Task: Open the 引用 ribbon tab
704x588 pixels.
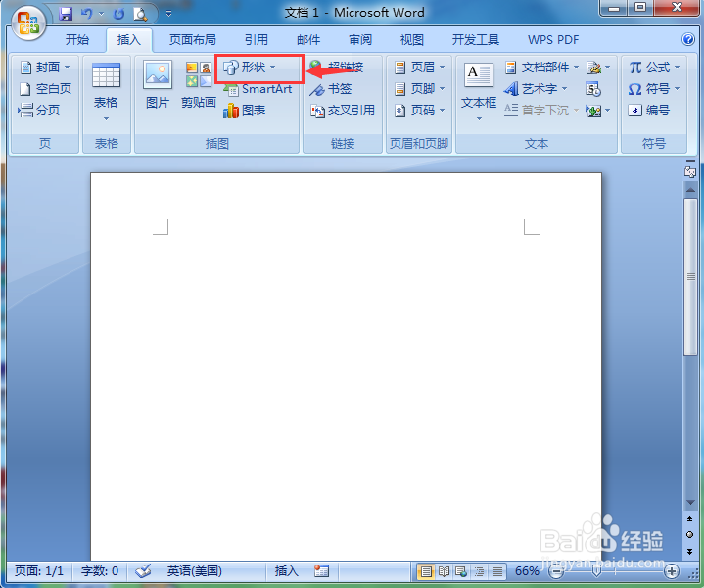Action: click(x=257, y=40)
